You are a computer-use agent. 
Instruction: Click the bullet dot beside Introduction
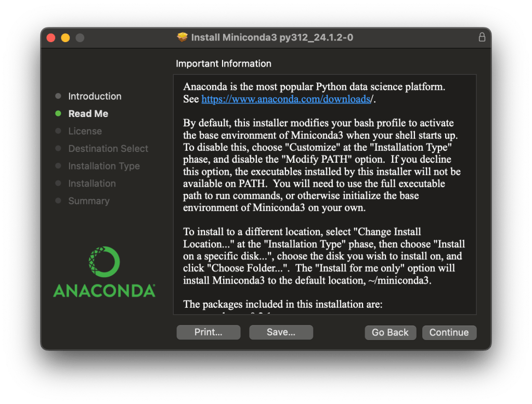point(58,96)
